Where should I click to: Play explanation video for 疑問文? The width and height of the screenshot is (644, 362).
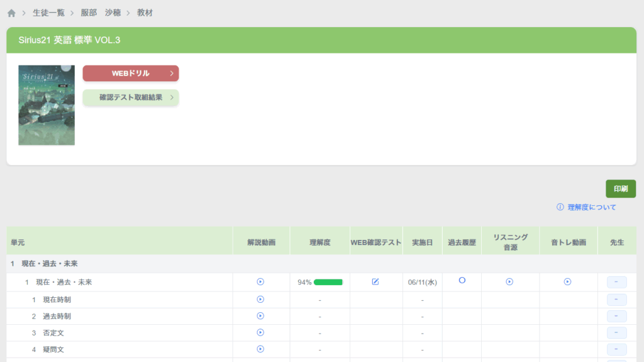point(260,349)
